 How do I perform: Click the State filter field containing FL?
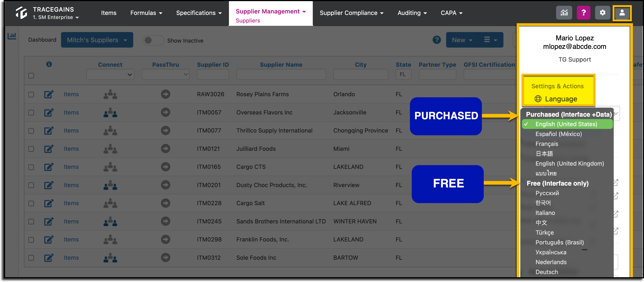tap(403, 74)
